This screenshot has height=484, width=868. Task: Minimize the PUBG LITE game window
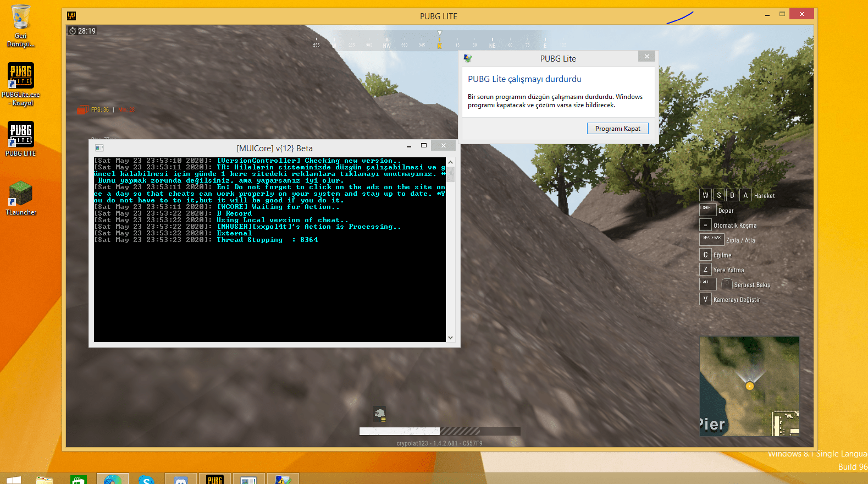click(767, 15)
